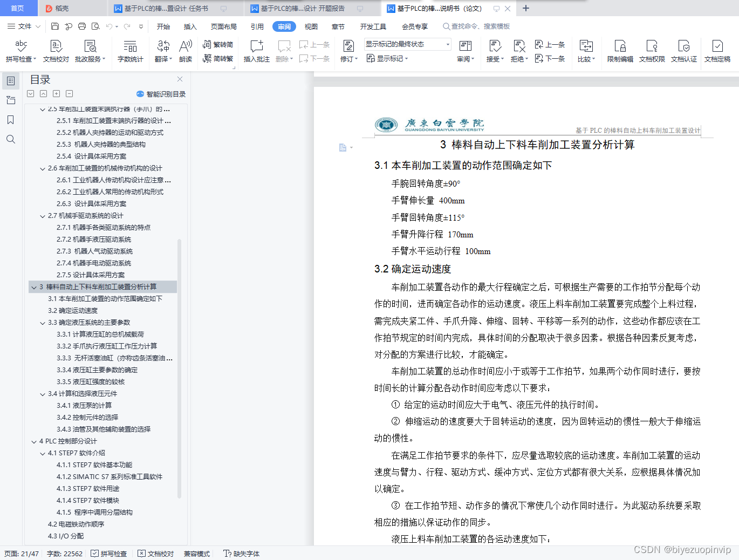Click the print icon in quick access bar
Screen dimensions: 739x560
pyautogui.click(x=82, y=26)
